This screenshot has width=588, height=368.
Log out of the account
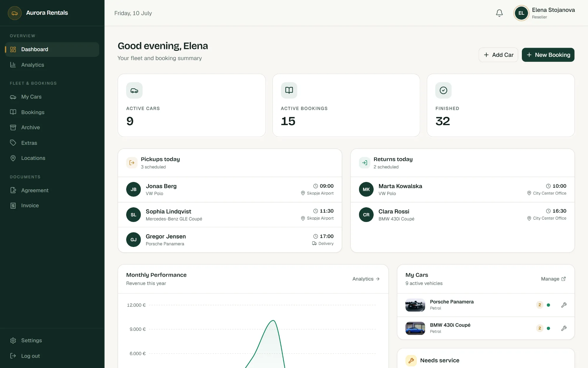click(x=52, y=356)
